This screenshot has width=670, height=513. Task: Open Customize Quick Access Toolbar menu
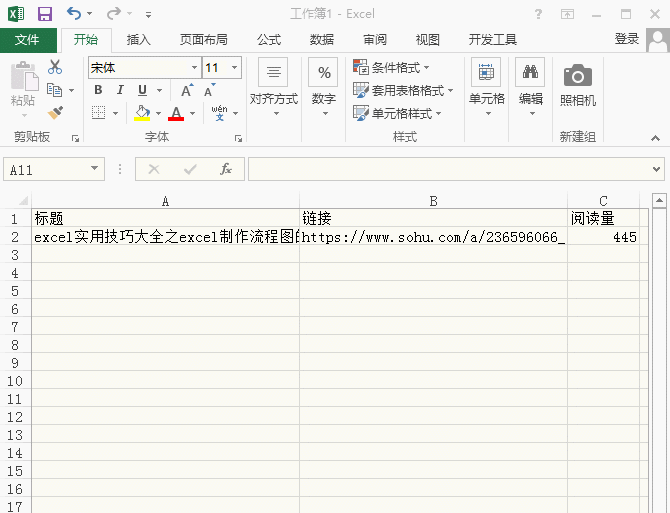point(148,15)
